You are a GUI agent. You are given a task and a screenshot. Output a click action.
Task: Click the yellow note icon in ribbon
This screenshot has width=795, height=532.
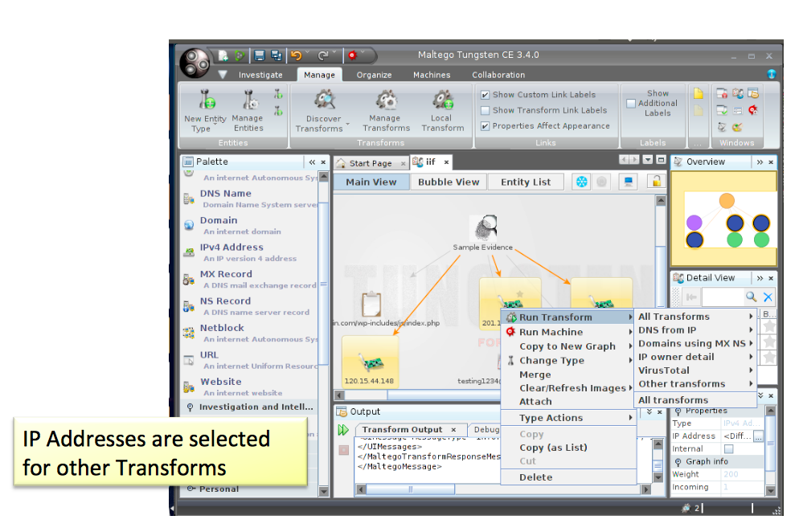click(699, 93)
